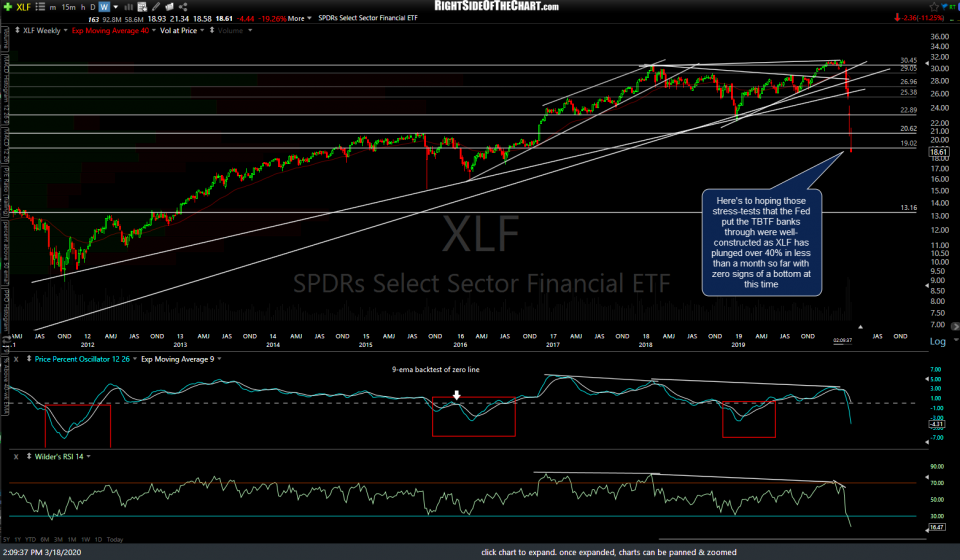Click the green plus add-chart icon
Screen dimensions: 960x560
click(x=8, y=7)
